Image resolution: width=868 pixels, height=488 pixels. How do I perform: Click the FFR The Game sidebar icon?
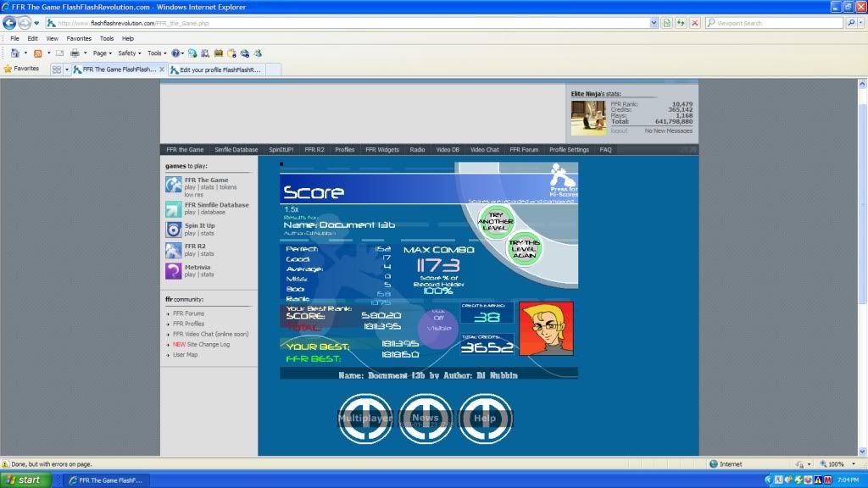(173, 184)
